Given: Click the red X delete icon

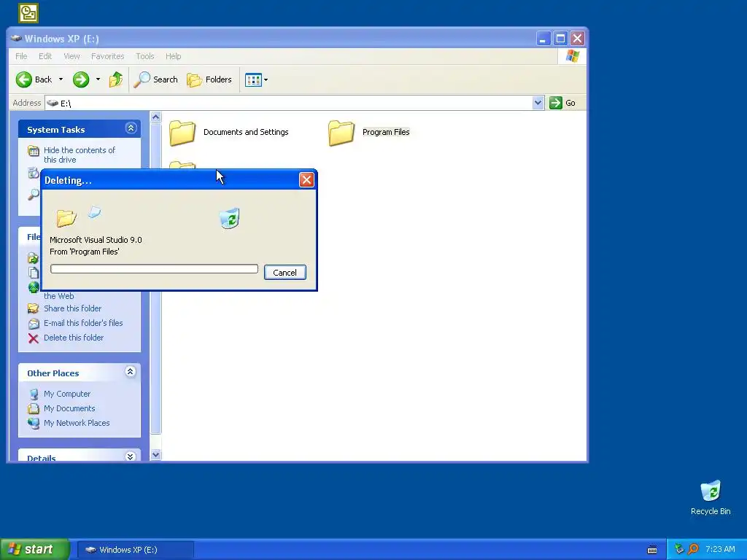Looking at the screenshot, I should coord(34,338).
